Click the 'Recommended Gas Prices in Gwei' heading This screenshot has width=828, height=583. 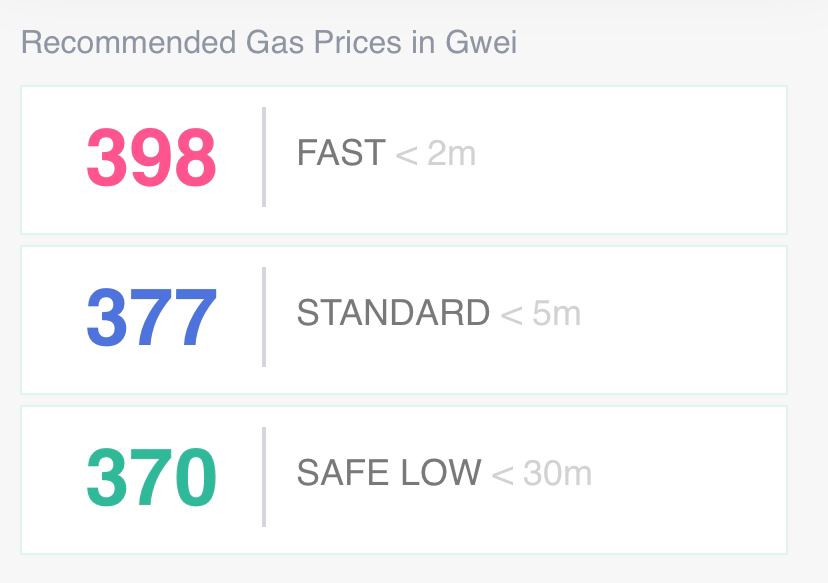click(269, 42)
